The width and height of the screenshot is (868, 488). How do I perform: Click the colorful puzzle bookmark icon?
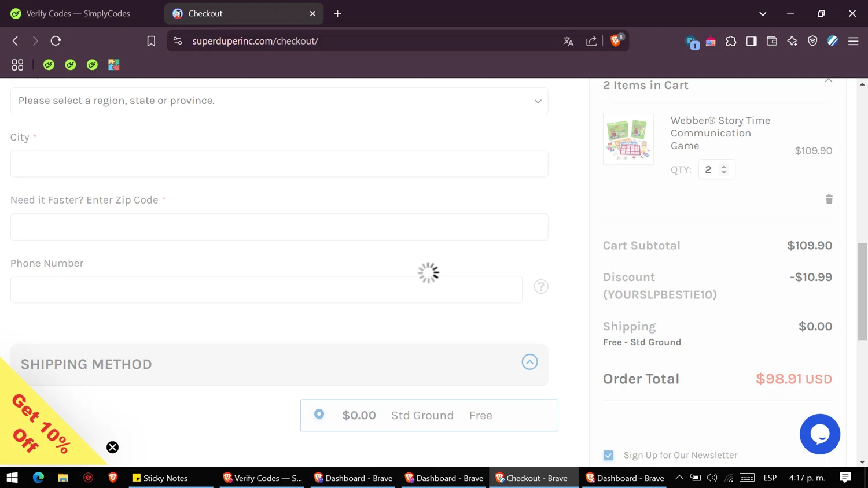click(x=114, y=65)
